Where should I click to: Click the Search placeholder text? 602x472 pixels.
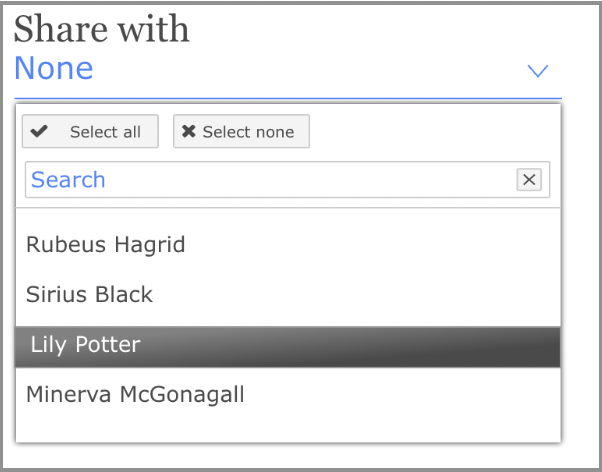[x=68, y=180]
